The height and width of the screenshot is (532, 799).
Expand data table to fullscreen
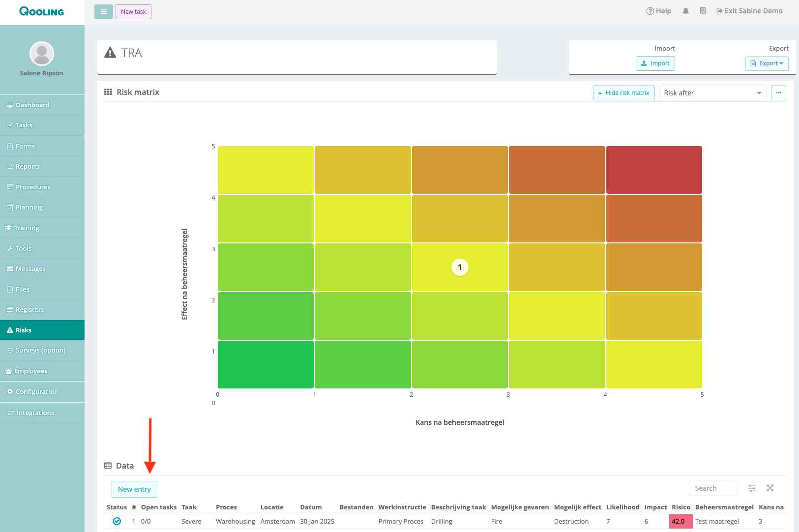[x=770, y=488]
